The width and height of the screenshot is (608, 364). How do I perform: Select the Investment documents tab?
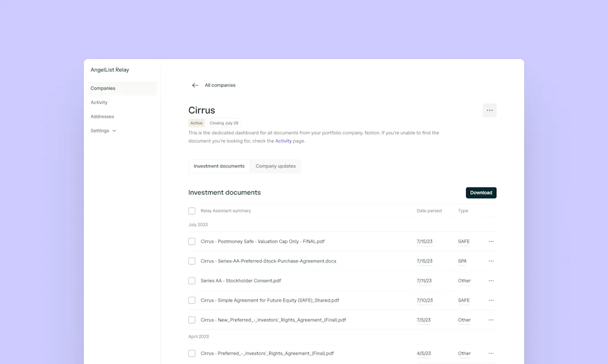[218, 166]
